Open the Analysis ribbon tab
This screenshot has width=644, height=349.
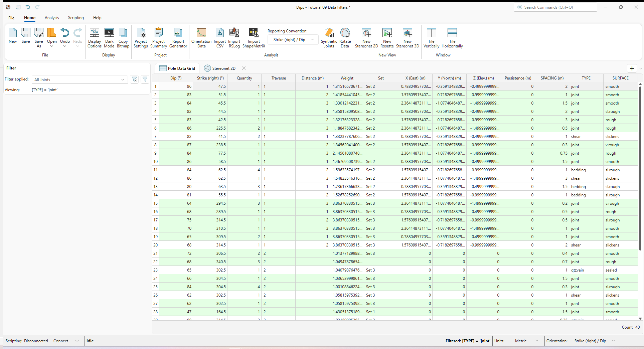point(52,18)
